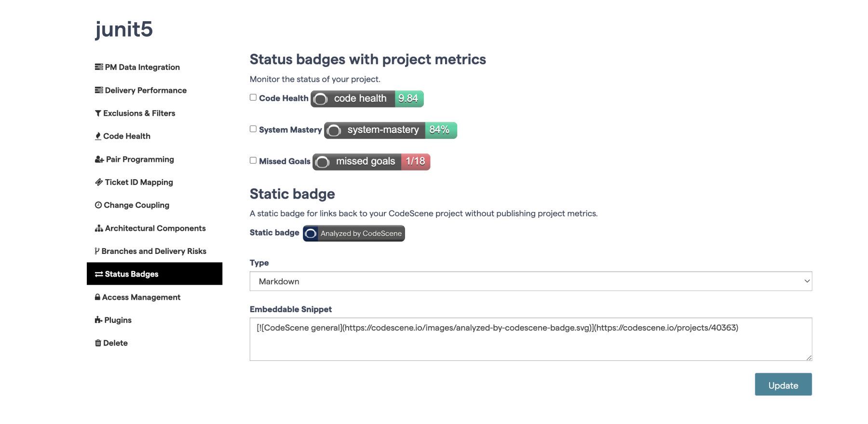Click the Analyzed by CodeScene static badge
Screen dimensions: 868x424
coord(353,233)
